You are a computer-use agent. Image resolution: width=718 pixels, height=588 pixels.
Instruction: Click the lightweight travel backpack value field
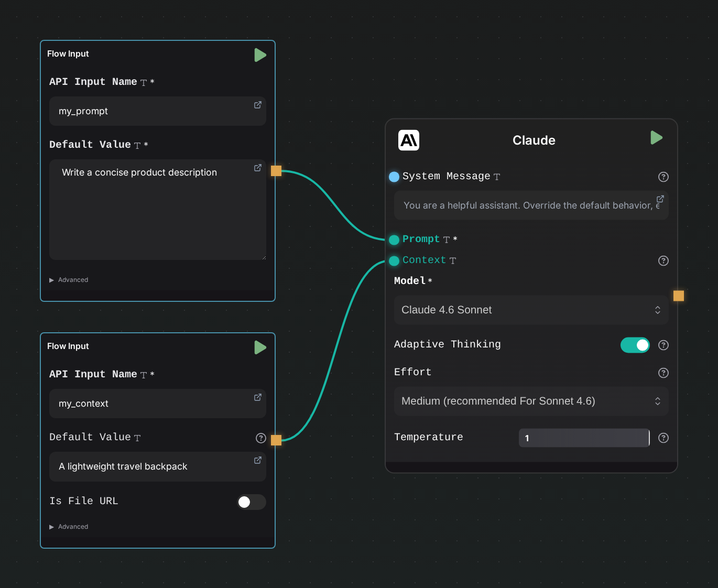pos(158,466)
